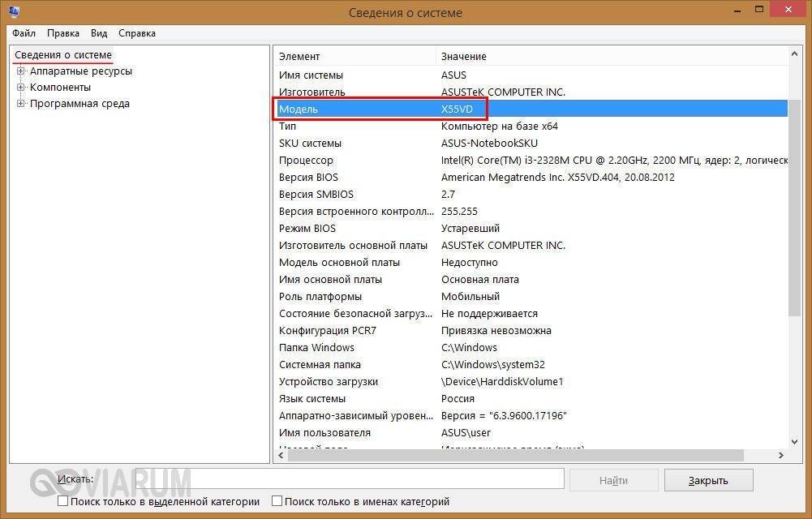Open the Справка menu

(x=137, y=33)
